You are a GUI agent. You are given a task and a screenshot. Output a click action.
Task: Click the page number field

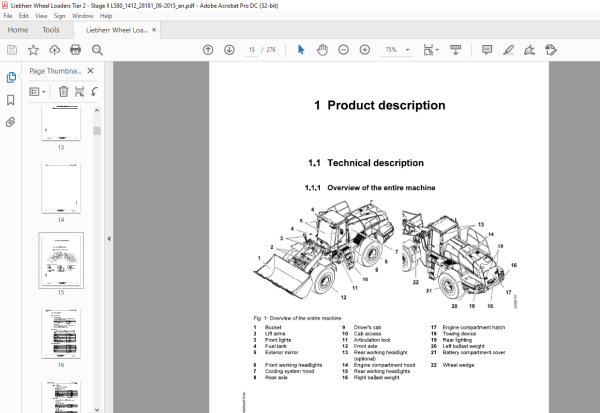click(x=251, y=50)
